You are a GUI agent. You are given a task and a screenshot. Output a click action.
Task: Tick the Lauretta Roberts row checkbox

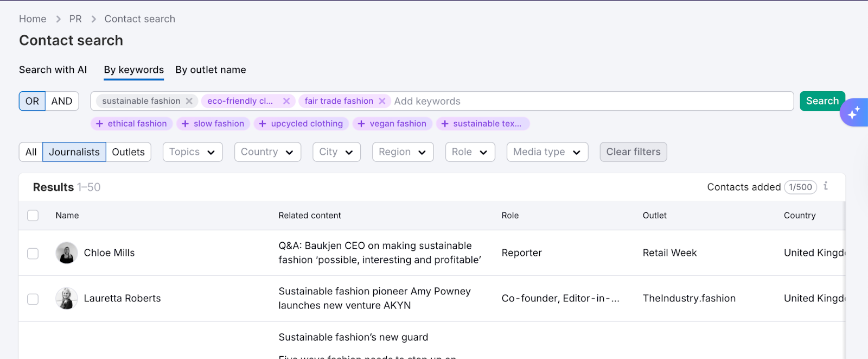point(33,299)
